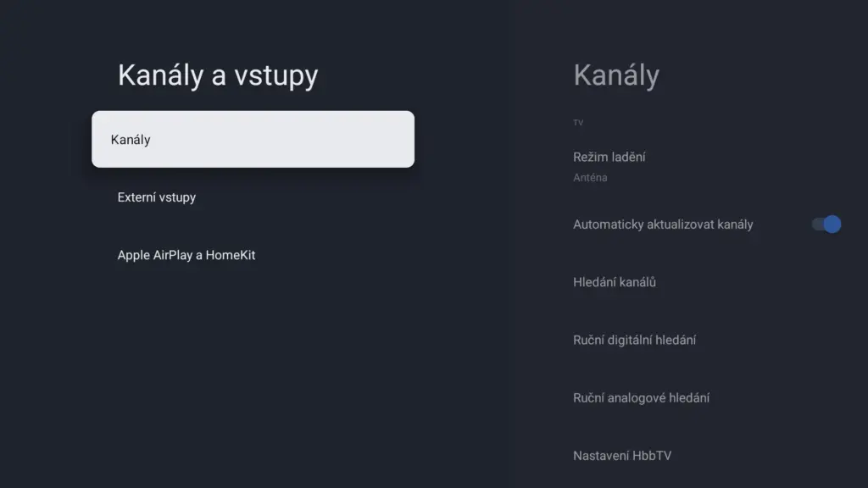868x488 pixels.
Task: Click the small TV section label
Action: 578,123
